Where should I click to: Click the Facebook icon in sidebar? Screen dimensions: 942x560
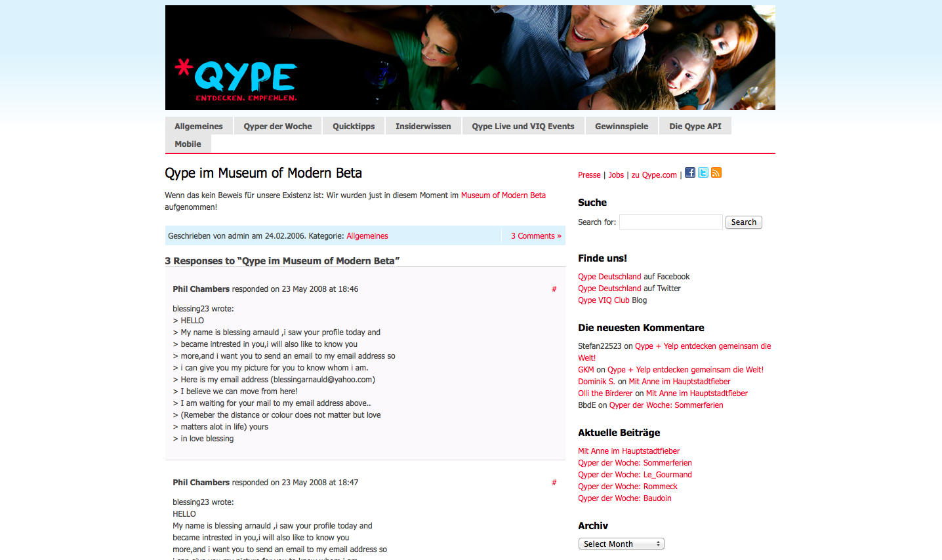[x=689, y=172]
